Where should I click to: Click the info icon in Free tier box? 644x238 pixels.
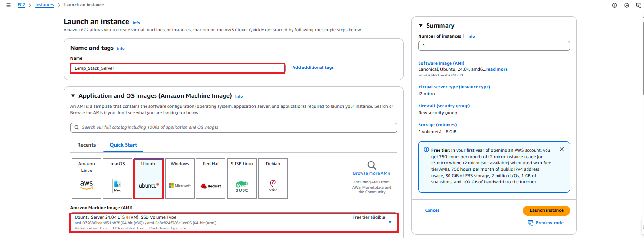426,150
